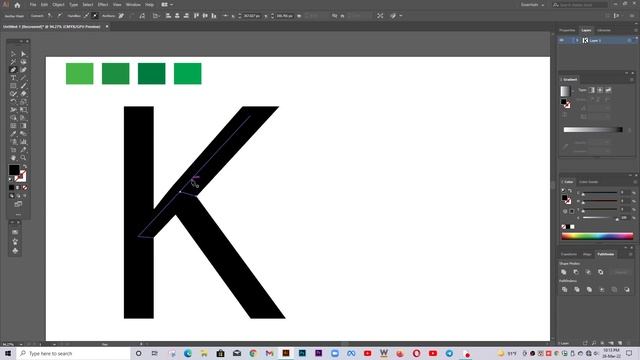640x360 pixels.
Task: Select the Blend tool
Action: pos(23,134)
